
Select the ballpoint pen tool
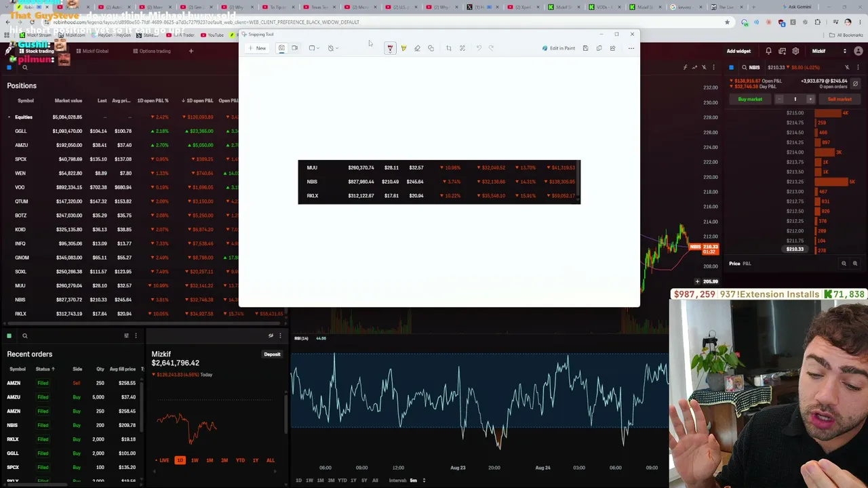pos(390,48)
